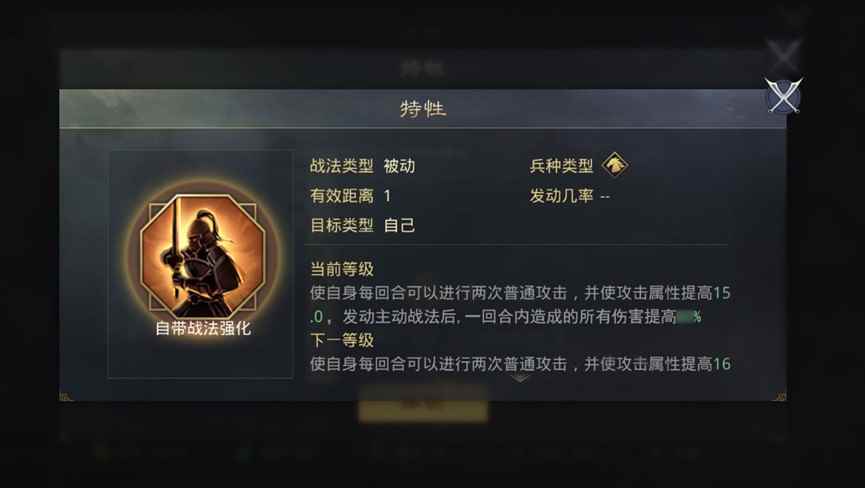The image size is (865, 488).
Task: Tap the 目标类型 label
Action: (341, 225)
